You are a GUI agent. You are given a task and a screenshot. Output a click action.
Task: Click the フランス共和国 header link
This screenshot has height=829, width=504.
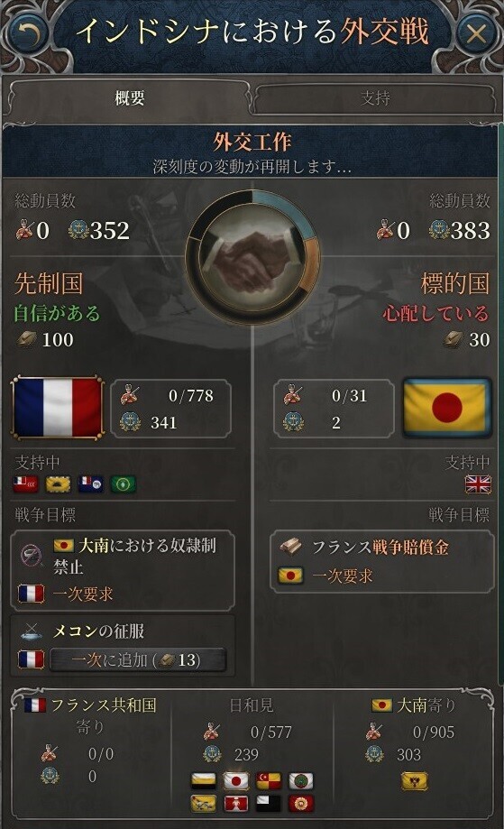103,705
